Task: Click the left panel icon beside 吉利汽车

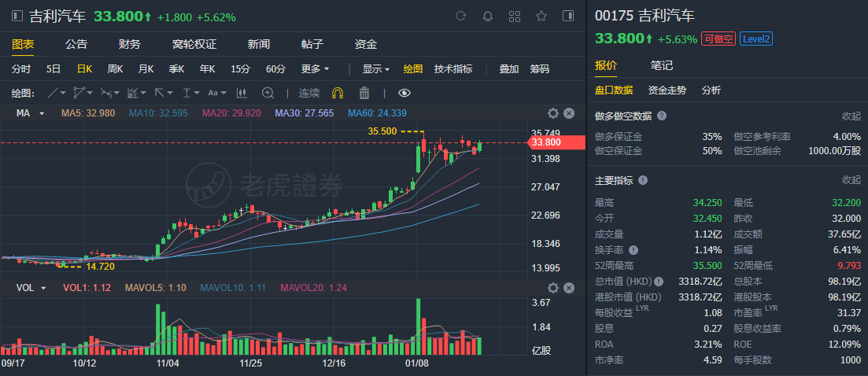Action: (18, 16)
